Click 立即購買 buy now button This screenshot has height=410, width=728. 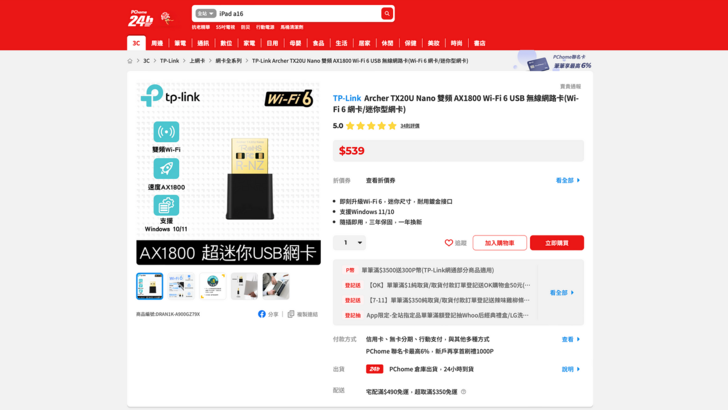[x=556, y=243]
